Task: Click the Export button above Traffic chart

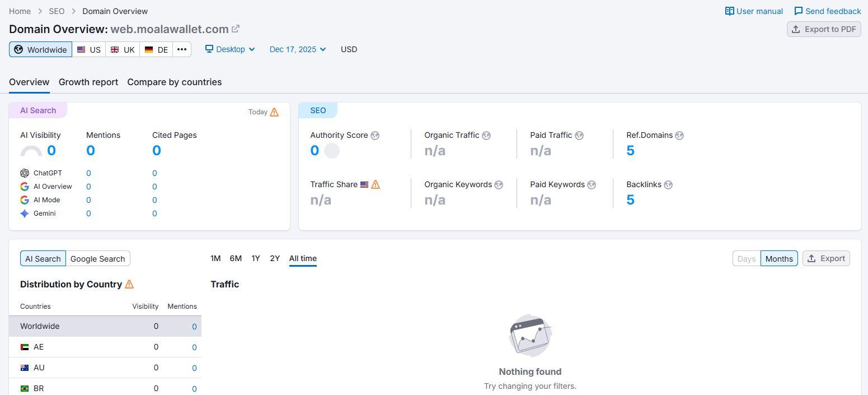Action: [x=826, y=258]
